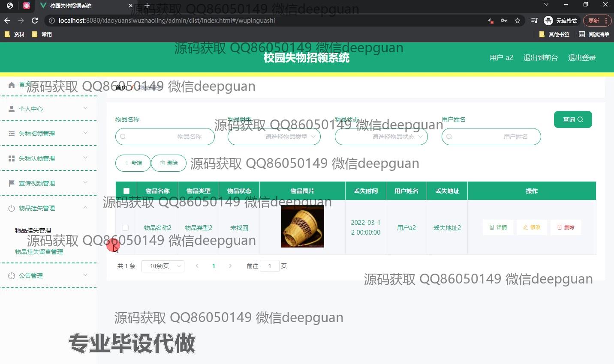Select the flag icon beside 宣传视频管理

[11, 183]
